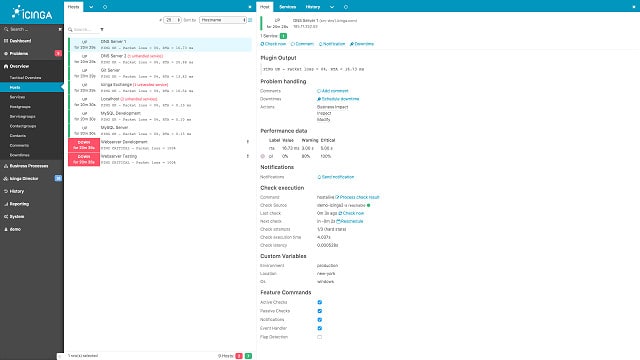Screen dimensions: 640x360
Task: Select Services in the sidebar submenu
Action: [17, 97]
